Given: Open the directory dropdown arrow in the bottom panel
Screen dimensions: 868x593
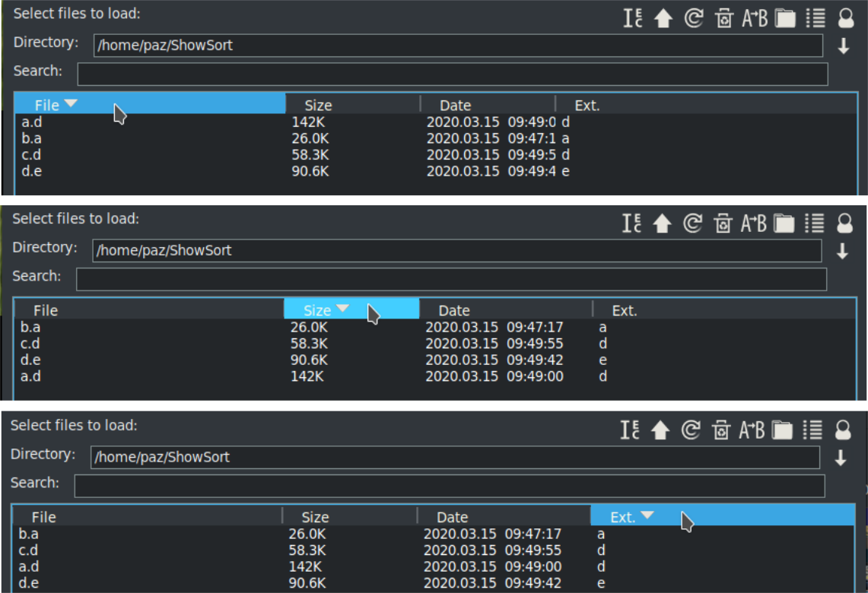Looking at the screenshot, I should [x=841, y=458].
